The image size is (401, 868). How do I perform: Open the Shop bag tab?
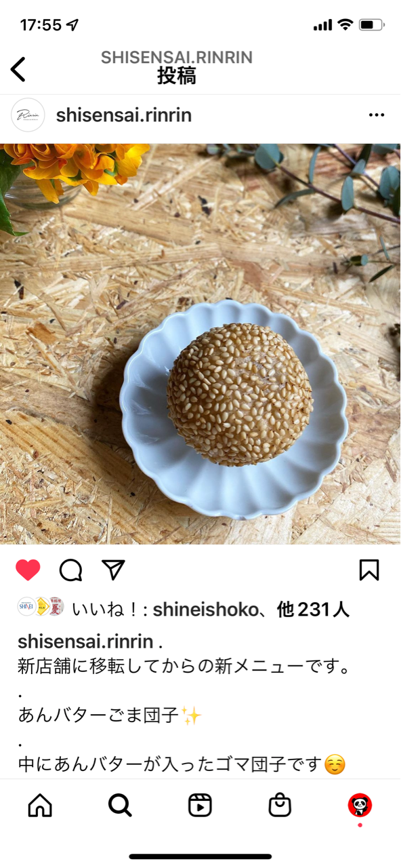click(x=280, y=805)
